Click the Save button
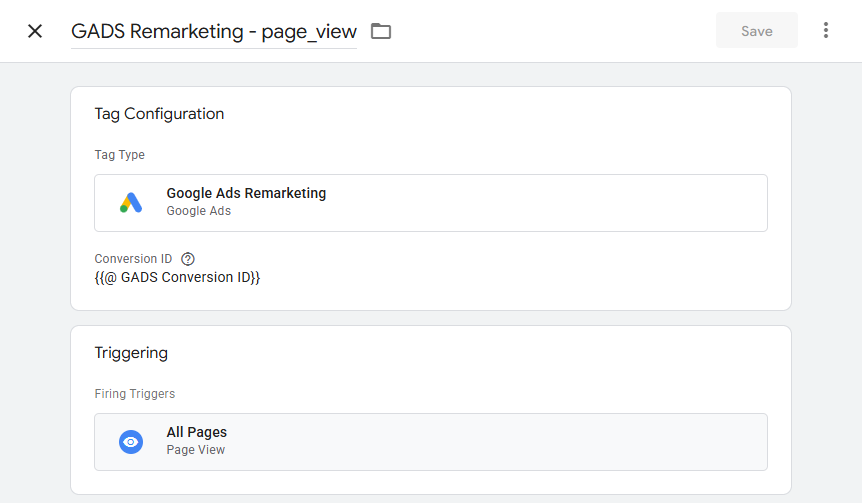 point(756,31)
